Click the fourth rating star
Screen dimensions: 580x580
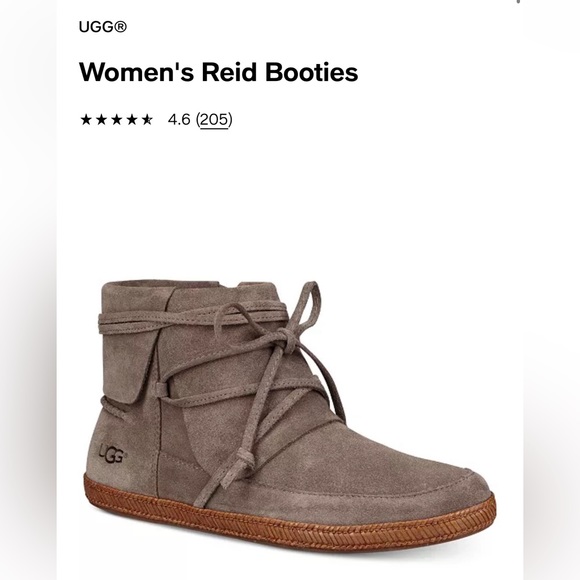(x=132, y=119)
